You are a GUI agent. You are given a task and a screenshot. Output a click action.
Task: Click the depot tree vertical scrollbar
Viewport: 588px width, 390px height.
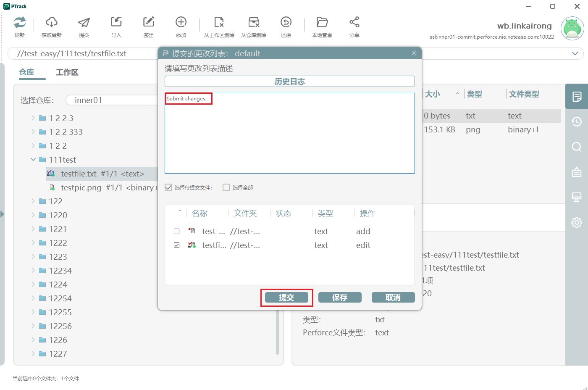[277, 332]
